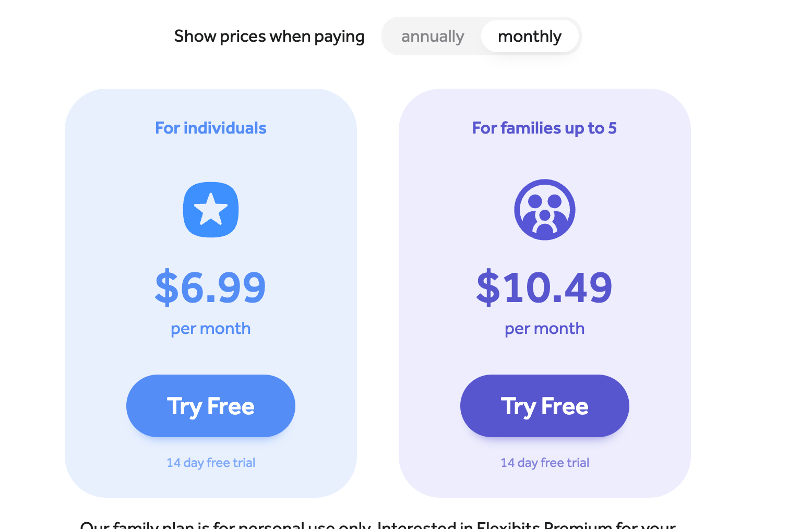Toggle the annually/monthly billing switch

(x=480, y=36)
